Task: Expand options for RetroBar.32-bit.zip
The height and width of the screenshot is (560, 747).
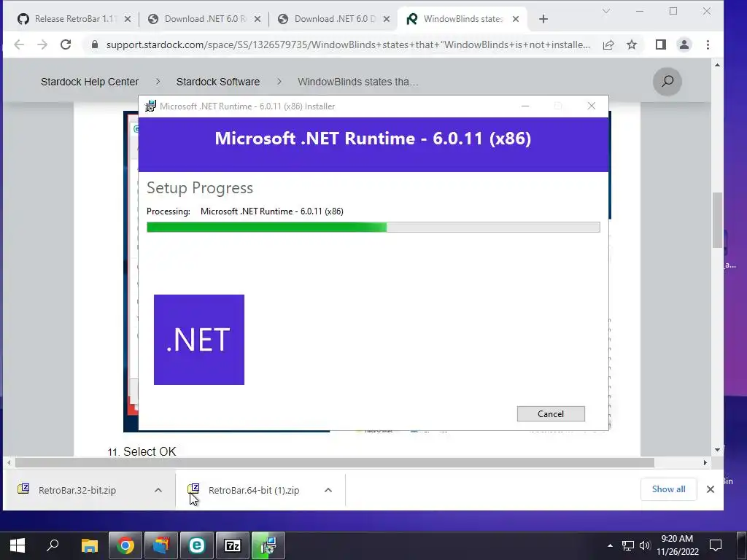Action: point(158,490)
